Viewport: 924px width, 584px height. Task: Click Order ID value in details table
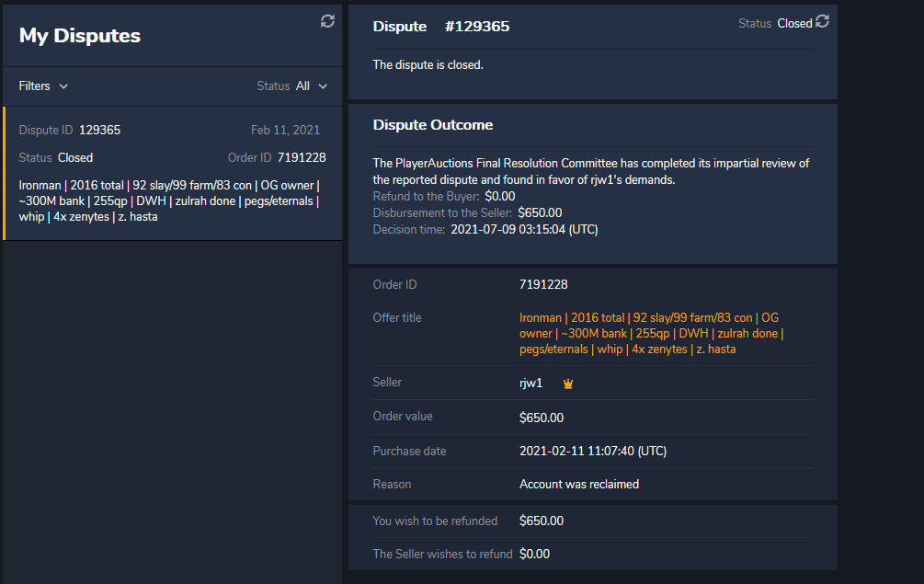(543, 285)
